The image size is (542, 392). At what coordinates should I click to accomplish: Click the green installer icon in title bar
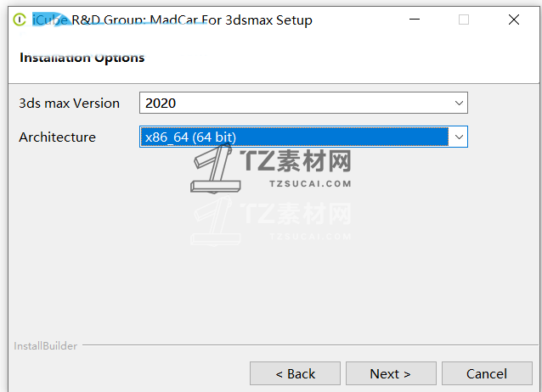[x=20, y=20]
